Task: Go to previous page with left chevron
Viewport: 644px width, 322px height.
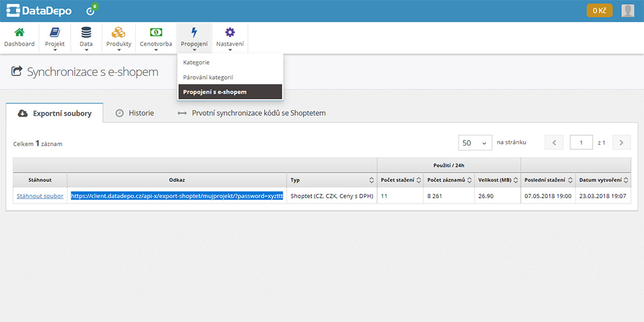Action: (554, 142)
